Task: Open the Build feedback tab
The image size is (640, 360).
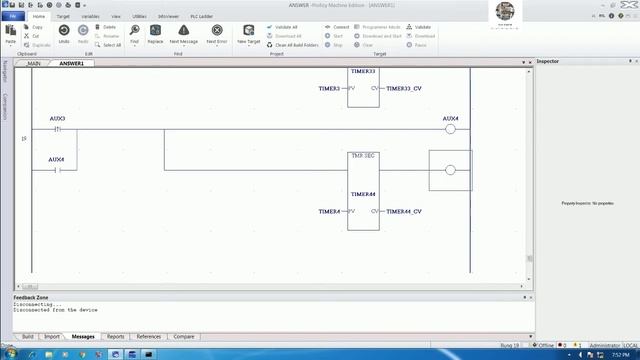Action: pos(28,337)
